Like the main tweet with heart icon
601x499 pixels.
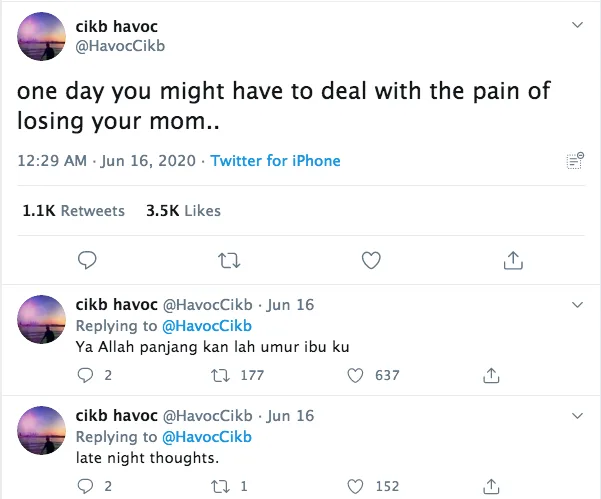[371, 260]
